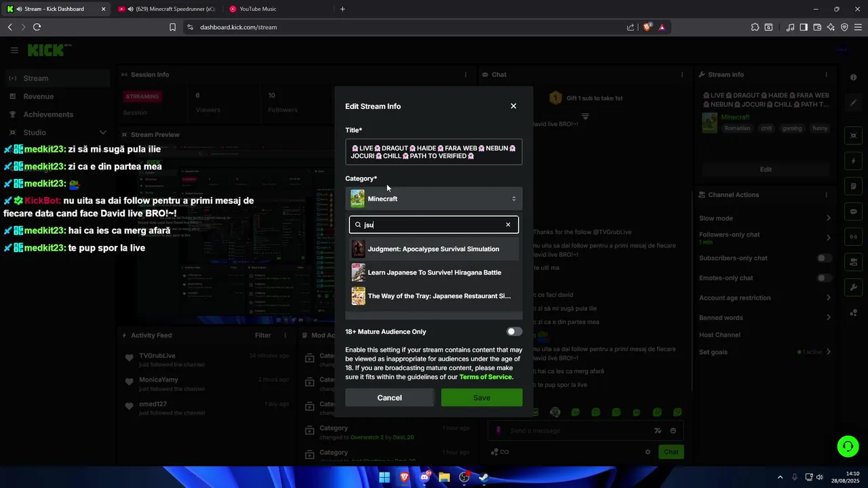The width and height of the screenshot is (868, 488).
Task: Close the Edit Stream Info dialog
Action: (x=513, y=106)
